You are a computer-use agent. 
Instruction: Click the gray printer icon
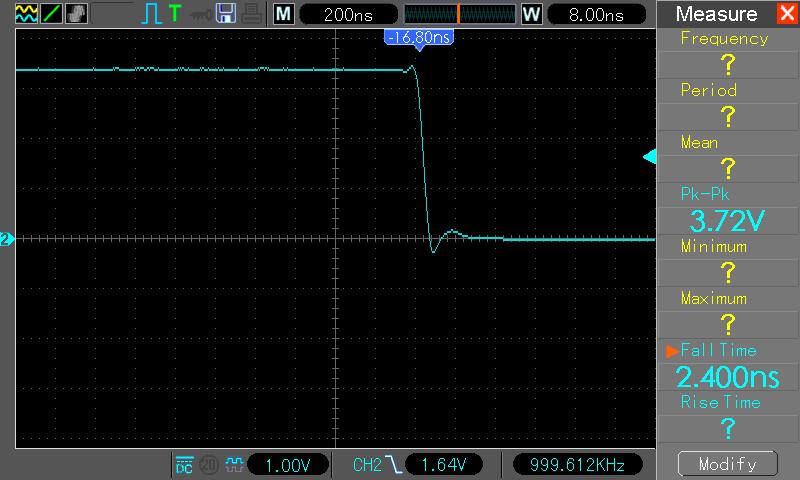[x=252, y=14]
